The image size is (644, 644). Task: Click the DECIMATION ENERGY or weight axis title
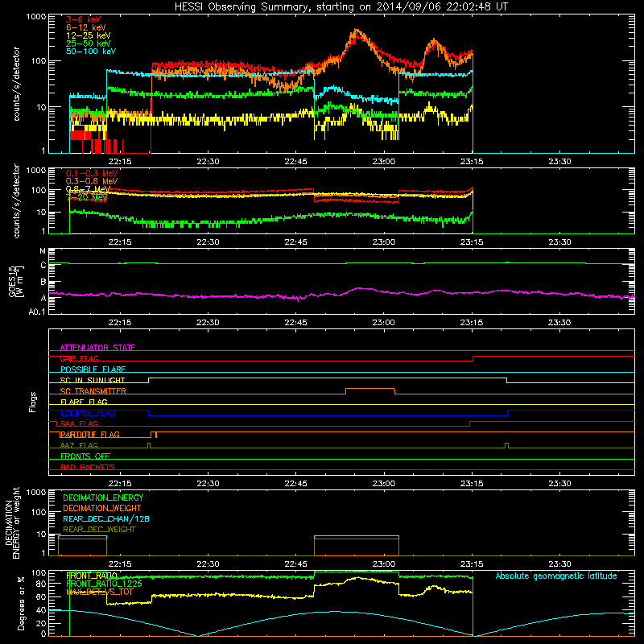12,522
